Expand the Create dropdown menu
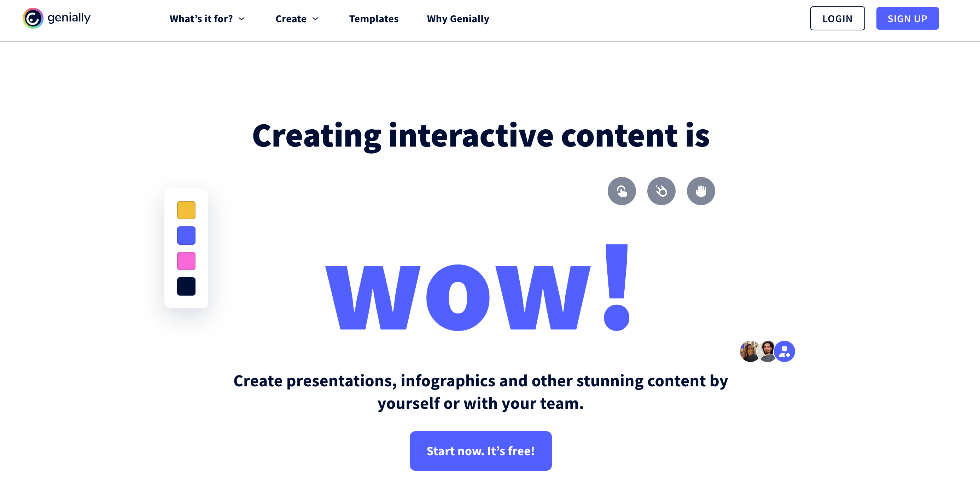 pyautogui.click(x=296, y=18)
